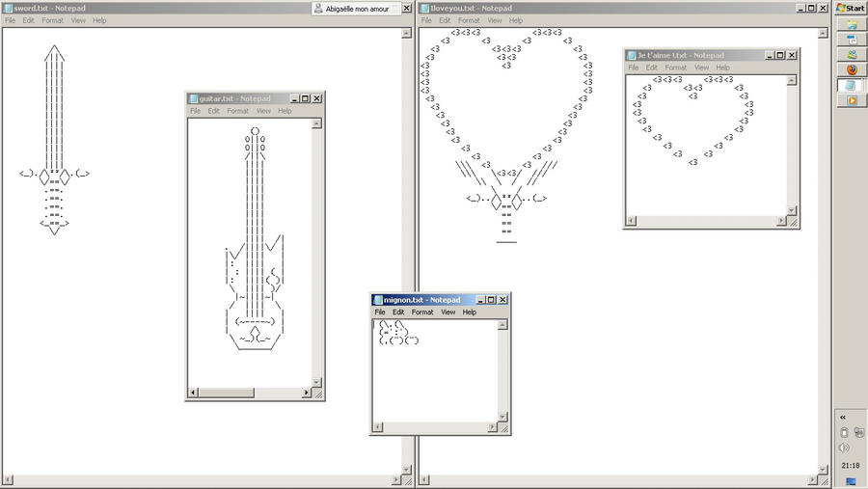Maximize the guitar.txt Notepad window

[305, 98]
